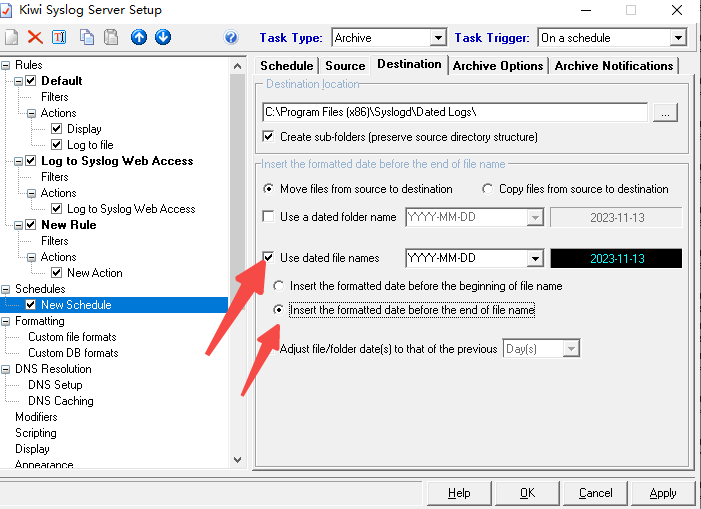Toggle the New Action checkbox
This screenshot has width=701, height=509.
pos(56,273)
